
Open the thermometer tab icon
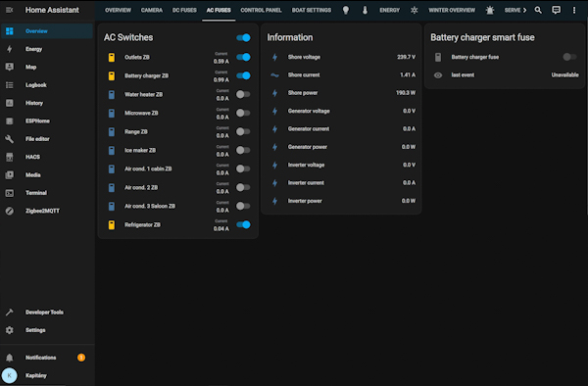365,10
